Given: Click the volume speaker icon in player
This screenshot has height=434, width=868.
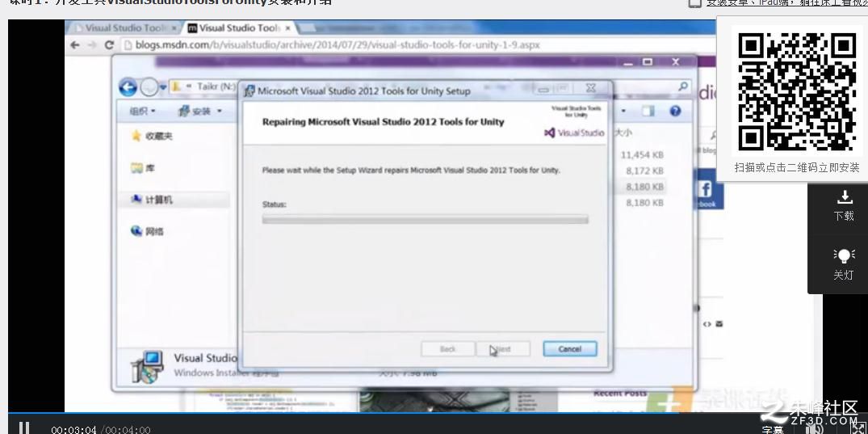Looking at the screenshot, I should point(815,428).
